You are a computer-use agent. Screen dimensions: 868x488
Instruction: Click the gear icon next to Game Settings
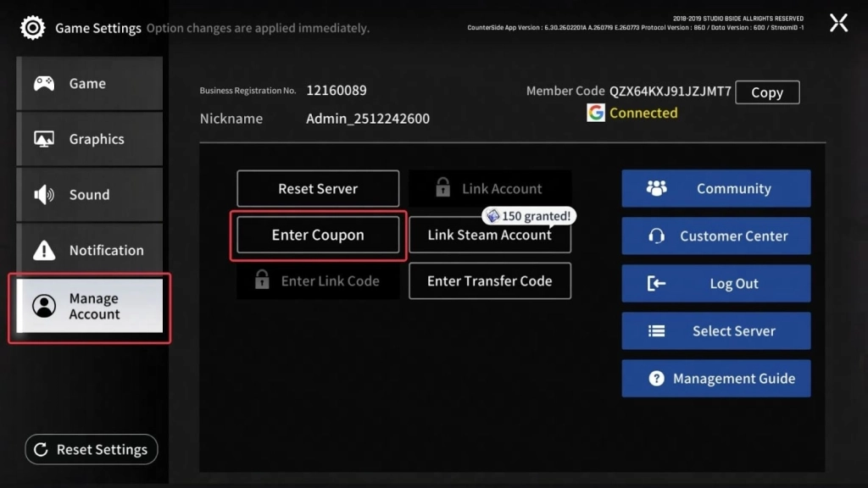coord(32,27)
